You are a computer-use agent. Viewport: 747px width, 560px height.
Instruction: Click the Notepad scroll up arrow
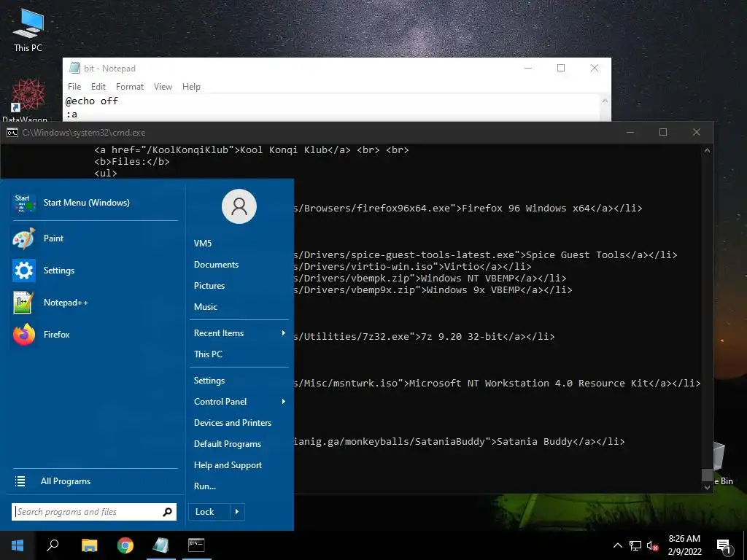pyautogui.click(x=605, y=101)
